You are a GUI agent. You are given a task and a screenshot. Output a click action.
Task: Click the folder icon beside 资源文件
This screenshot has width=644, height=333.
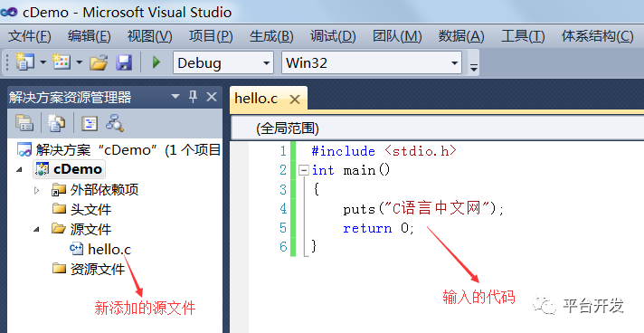[59, 268]
